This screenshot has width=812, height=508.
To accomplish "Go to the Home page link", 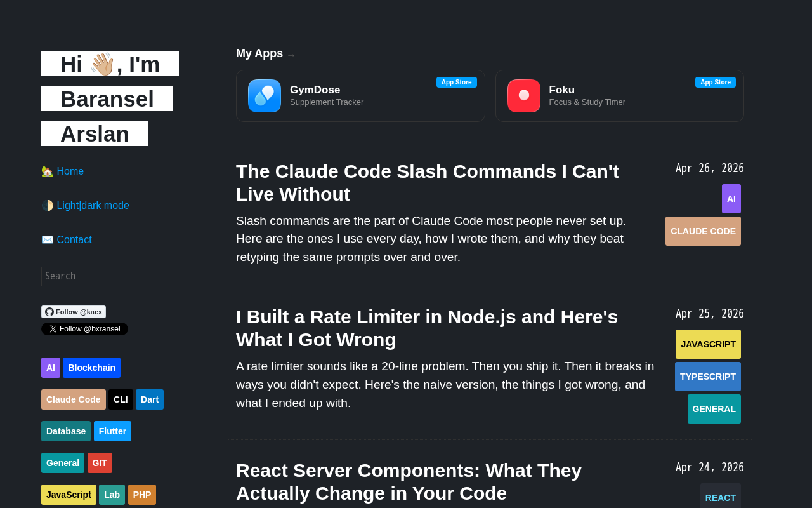I will 62,171.
